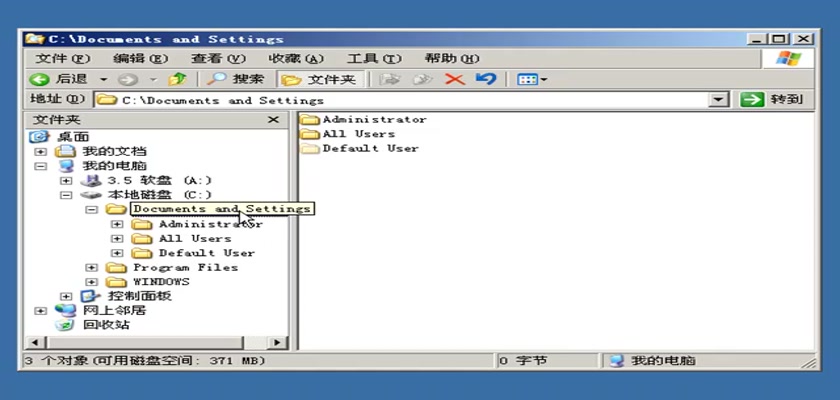Viewport: 840px width, 400px height.
Task: Collapse the Documents and Settings tree node
Action: (92, 209)
